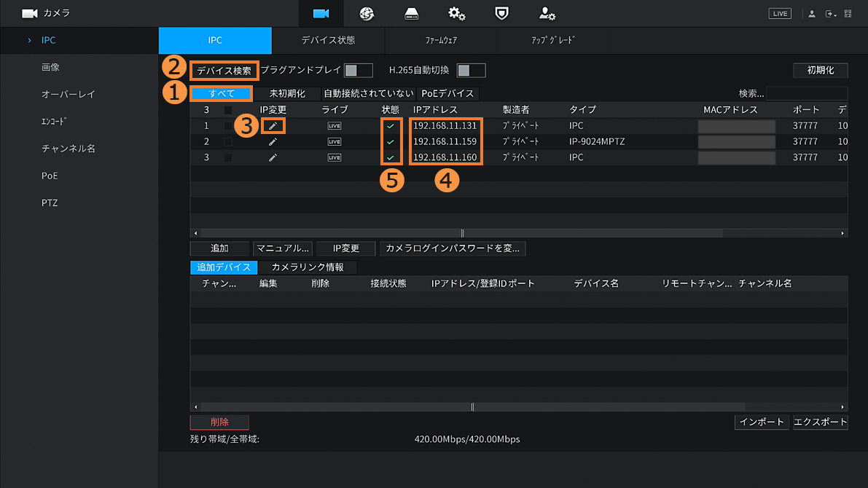868x488 pixels.
Task: Open the Network globe icon in top bar
Action: point(366,13)
